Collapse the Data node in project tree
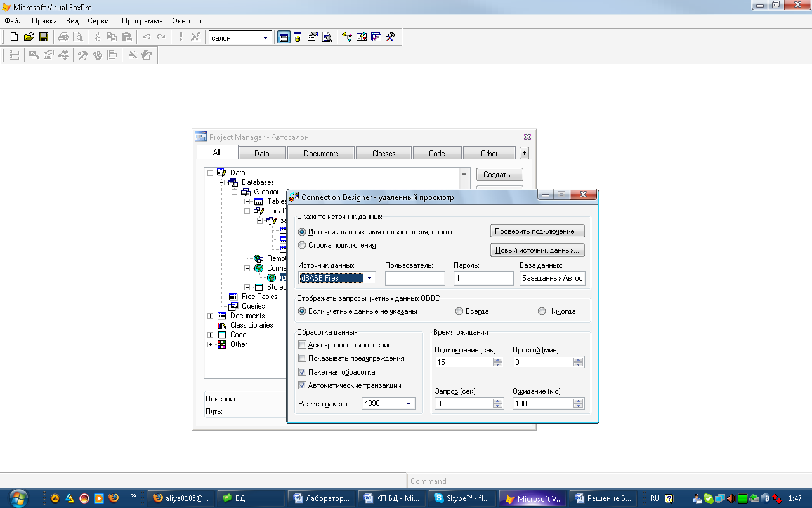The image size is (812, 508). 211,173
